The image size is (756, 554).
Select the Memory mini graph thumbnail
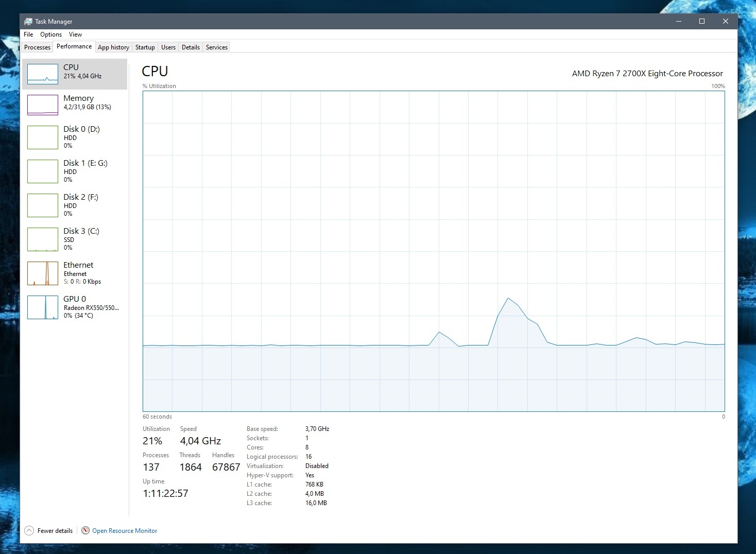(43, 105)
